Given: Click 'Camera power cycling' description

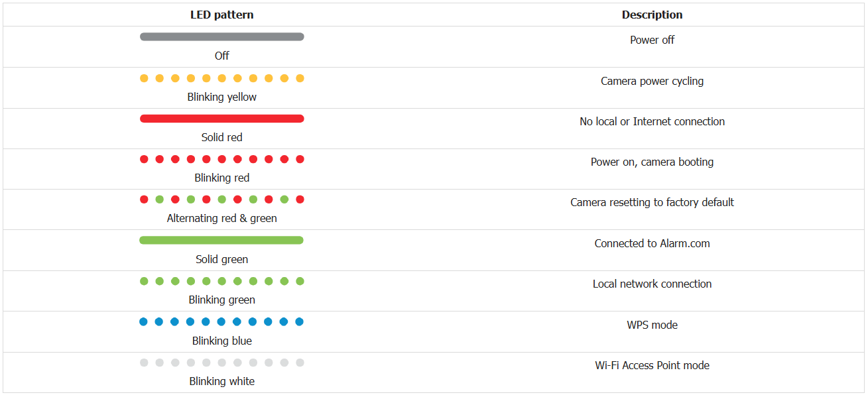Looking at the screenshot, I should point(652,81).
